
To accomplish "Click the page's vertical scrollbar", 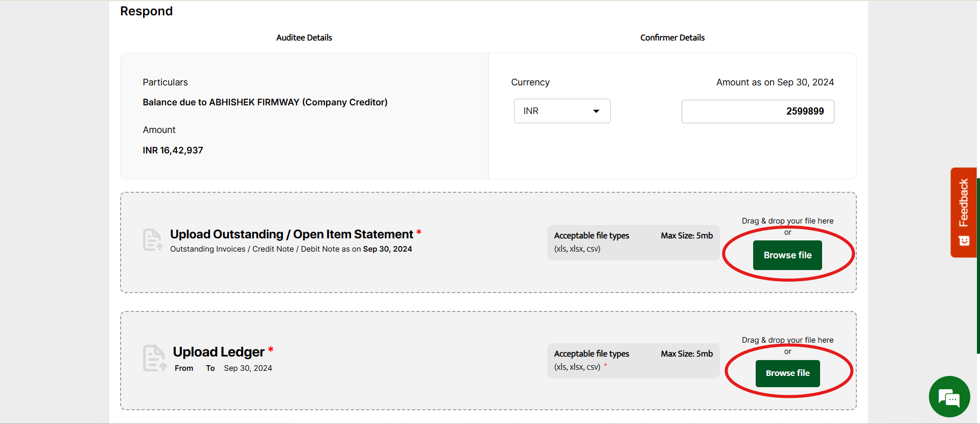I will pos(978,265).
